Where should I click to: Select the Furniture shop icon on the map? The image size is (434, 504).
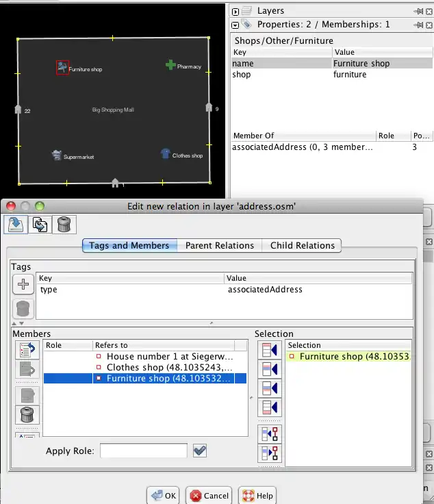tap(62, 68)
